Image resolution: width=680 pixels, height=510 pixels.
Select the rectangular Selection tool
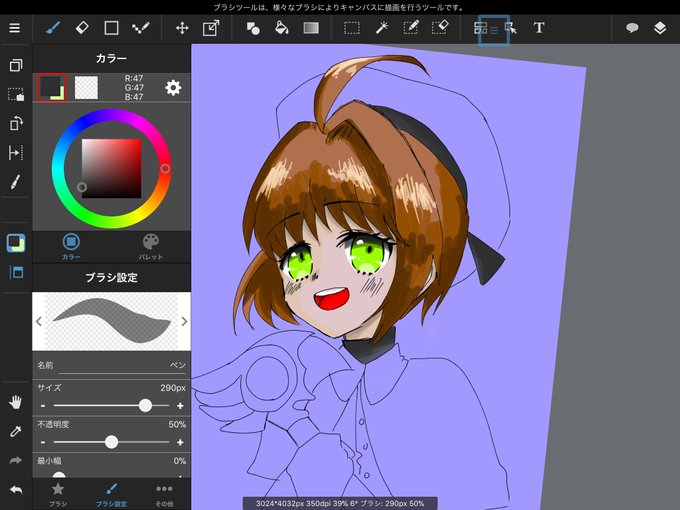point(352,28)
